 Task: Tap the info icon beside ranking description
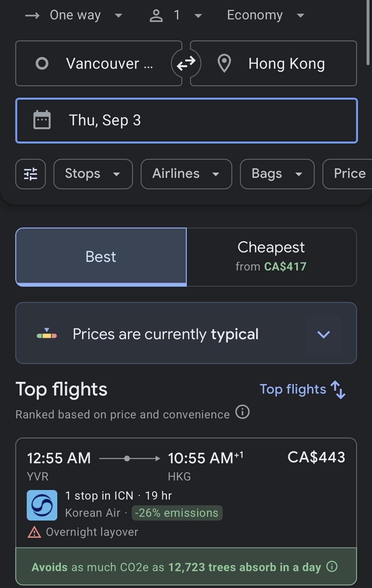pos(242,412)
